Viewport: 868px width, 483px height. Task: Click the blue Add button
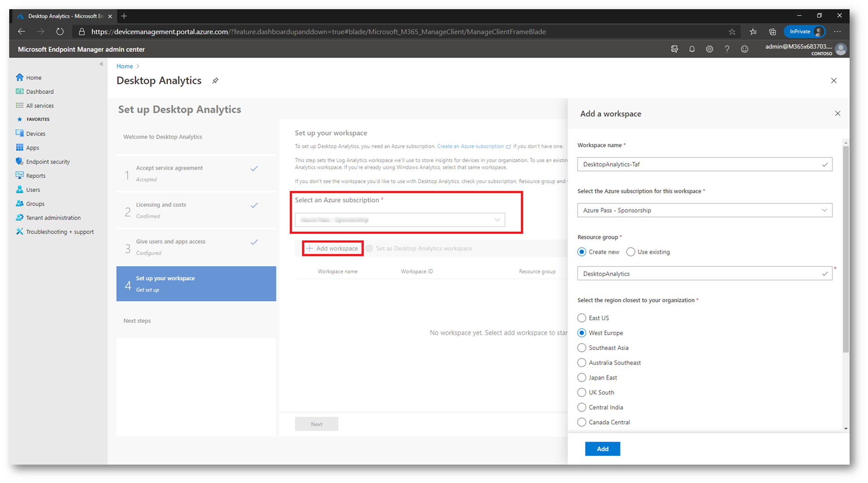(602, 449)
